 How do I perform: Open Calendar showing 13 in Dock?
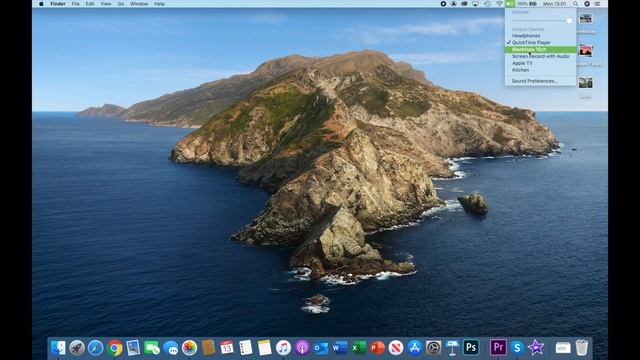click(227, 348)
